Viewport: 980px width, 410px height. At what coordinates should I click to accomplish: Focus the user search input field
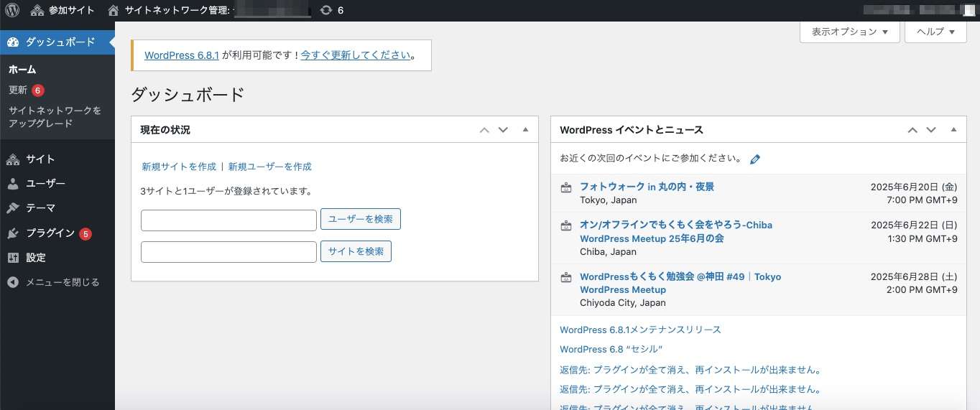coord(228,220)
